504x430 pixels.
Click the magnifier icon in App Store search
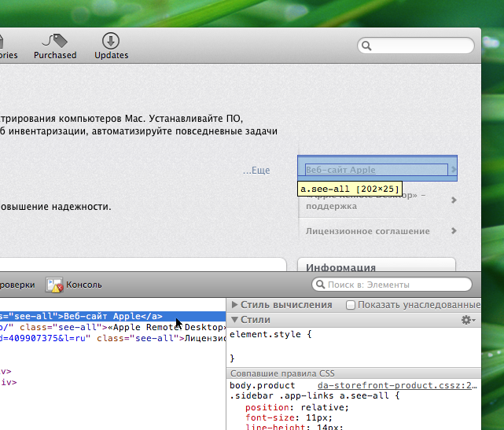click(366, 46)
